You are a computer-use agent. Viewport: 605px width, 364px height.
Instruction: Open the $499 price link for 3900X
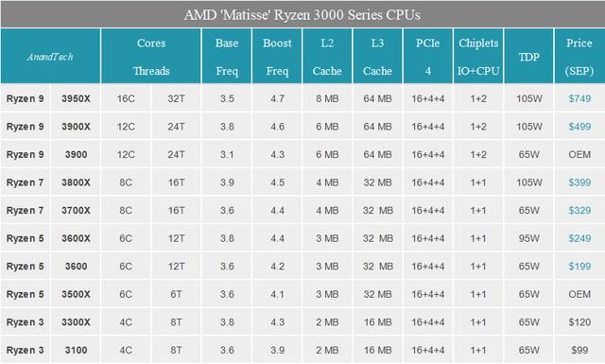(x=579, y=127)
